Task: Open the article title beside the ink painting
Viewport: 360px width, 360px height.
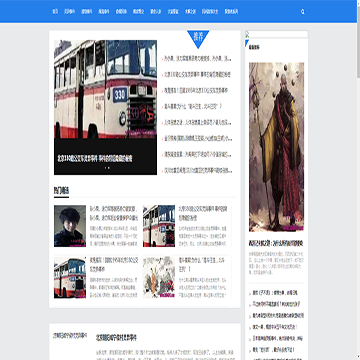Action: pyautogui.click(x=201, y=265)
